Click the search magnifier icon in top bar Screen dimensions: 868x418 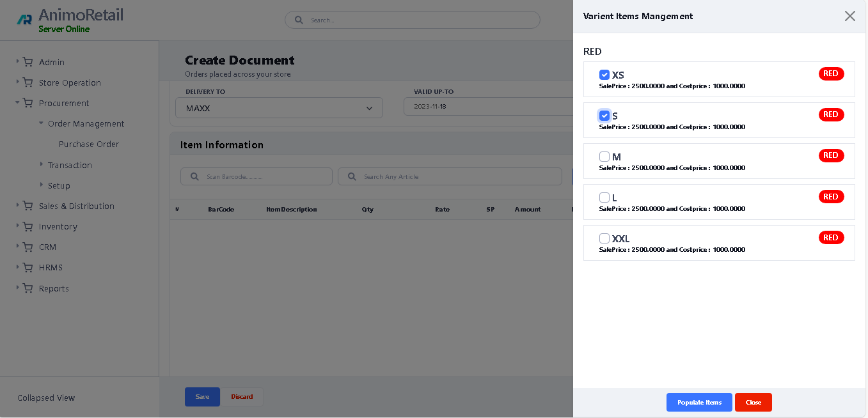point(299,20)
